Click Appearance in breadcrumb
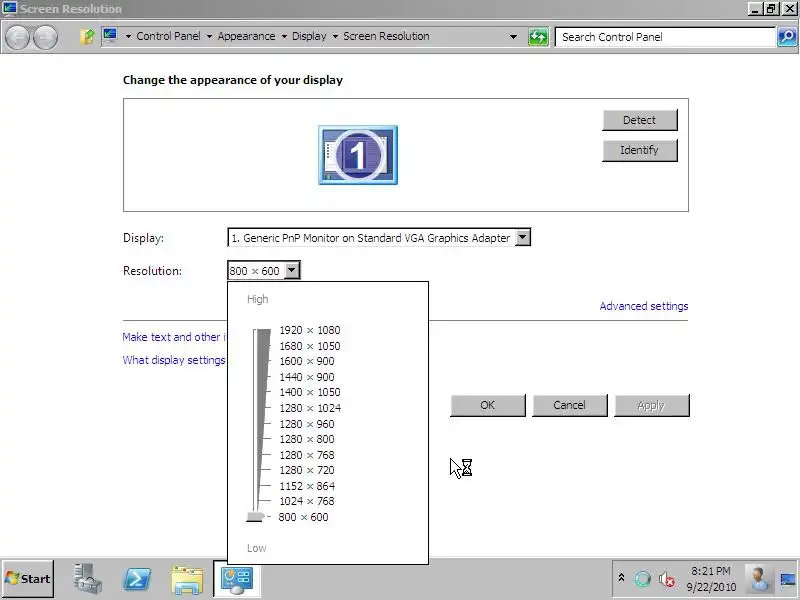The width and height of the screenshot is (800, 600). (246, 36)
